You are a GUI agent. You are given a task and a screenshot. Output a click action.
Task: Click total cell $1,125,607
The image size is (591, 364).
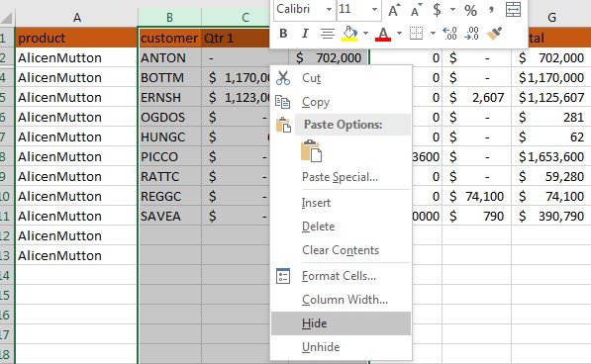tap(551, 98)
